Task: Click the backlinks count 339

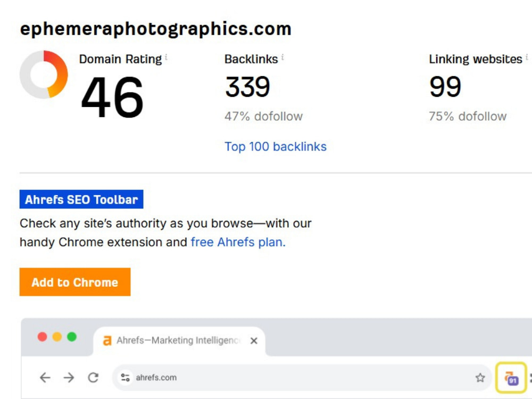Action: (248, 87)
